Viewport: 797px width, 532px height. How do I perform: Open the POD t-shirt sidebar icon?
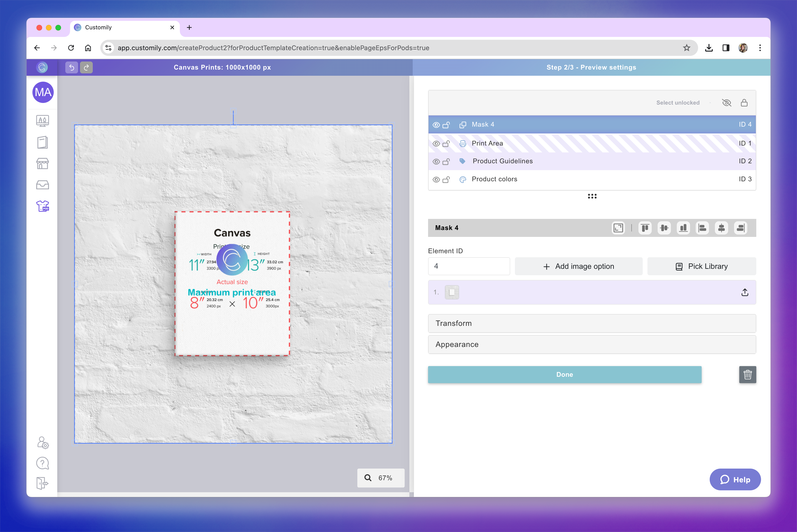point(43,206)
